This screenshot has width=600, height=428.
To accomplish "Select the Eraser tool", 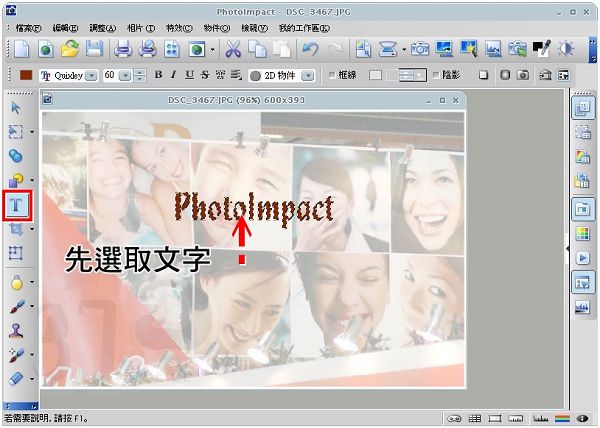I will (16, 378).
